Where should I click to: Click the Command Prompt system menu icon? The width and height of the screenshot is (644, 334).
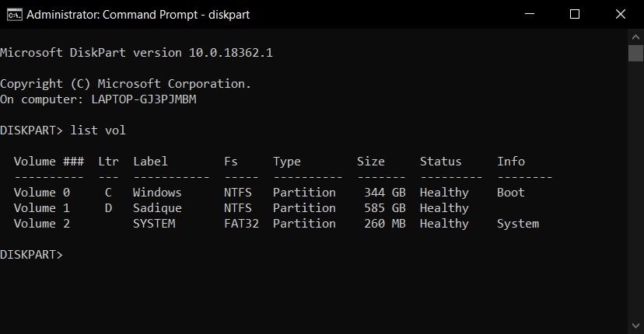click(14, 15)
